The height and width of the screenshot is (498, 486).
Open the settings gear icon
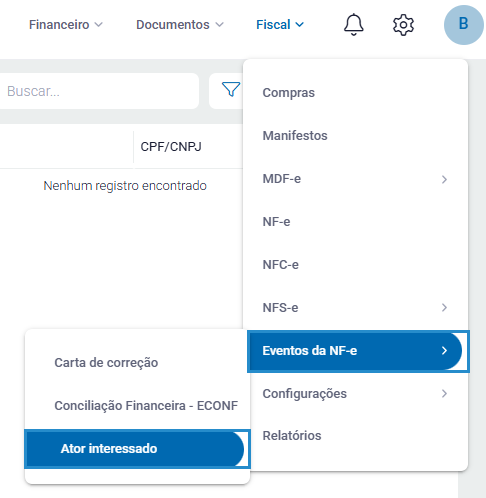[403, 25]
